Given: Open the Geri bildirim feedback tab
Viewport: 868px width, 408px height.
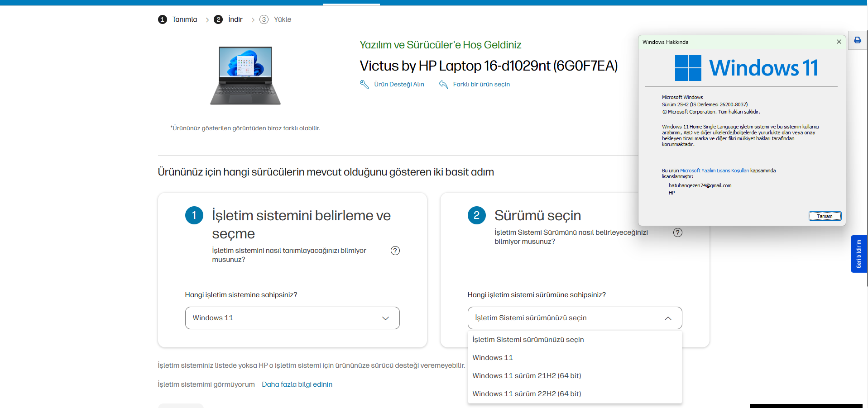Looking at the screenshot, I should (x=859, y=254).
